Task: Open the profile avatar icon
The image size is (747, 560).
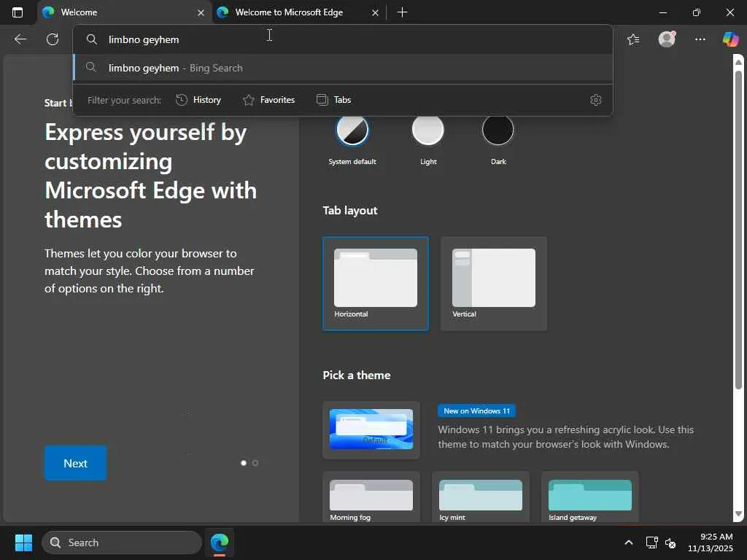Action: click(x=667, y=39)
